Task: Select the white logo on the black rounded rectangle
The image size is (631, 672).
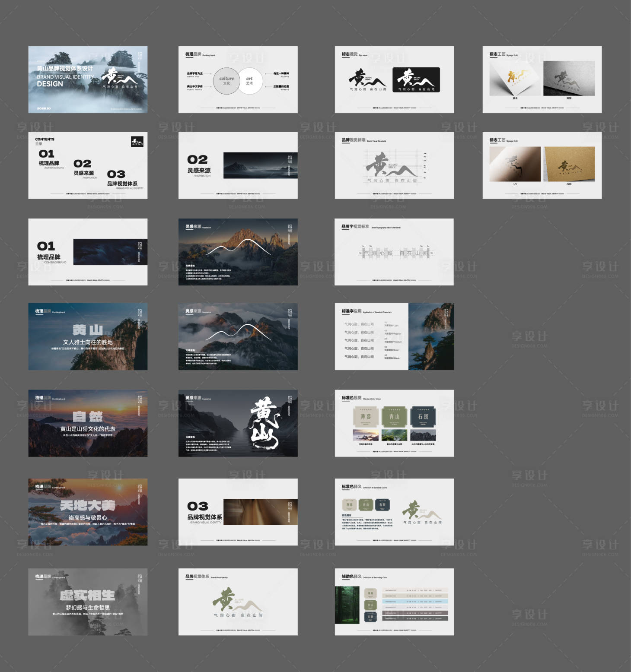Action: 416,80
